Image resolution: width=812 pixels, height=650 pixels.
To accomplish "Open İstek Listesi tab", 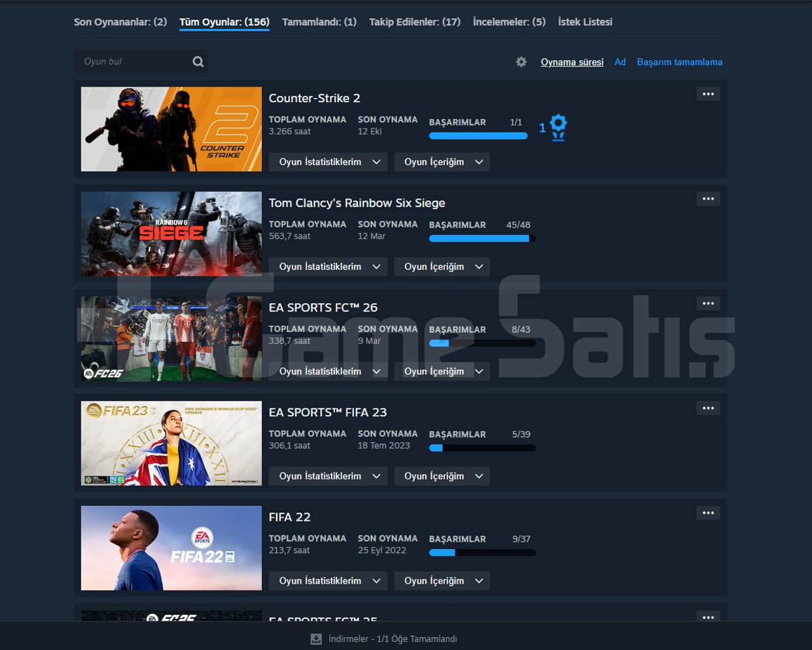I will 585,22.
